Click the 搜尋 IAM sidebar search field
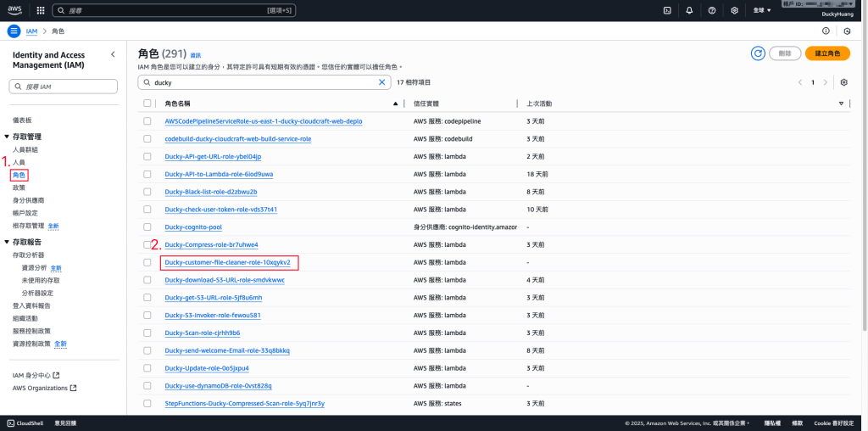The height and width of the screenshot is (431, 868). [x=63, y=87]
